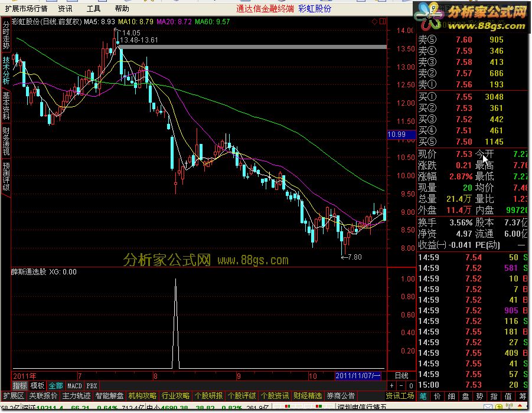Select the 值 tab in quote panel

tap(508, 396)
